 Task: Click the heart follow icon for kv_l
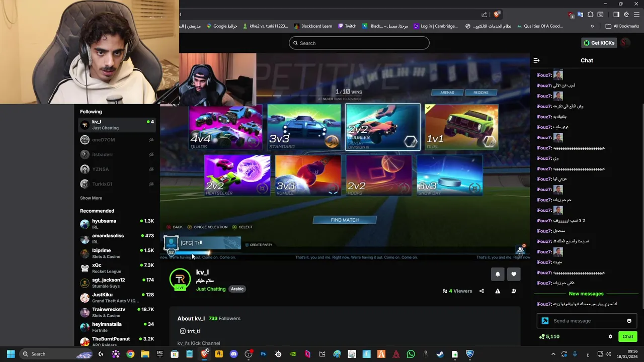[x=514, y=274]
